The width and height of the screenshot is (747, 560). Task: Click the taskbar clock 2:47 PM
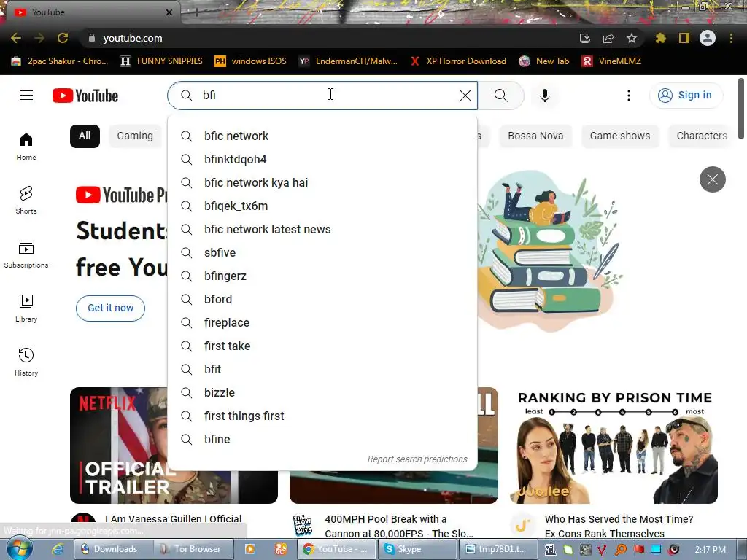point(711,550)
